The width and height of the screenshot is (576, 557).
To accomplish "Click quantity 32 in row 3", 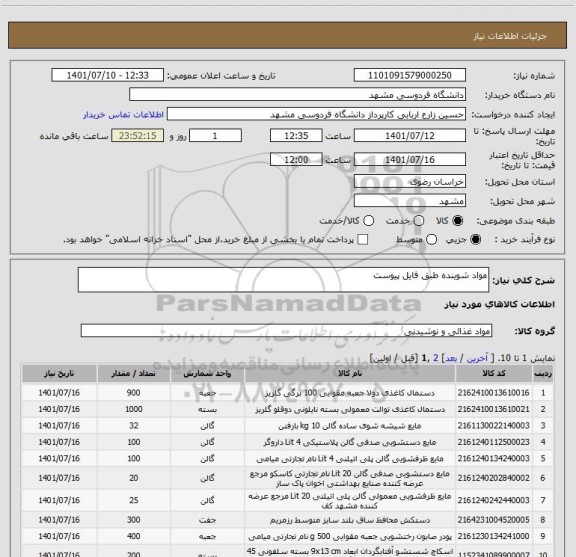I will pos(134,426).
